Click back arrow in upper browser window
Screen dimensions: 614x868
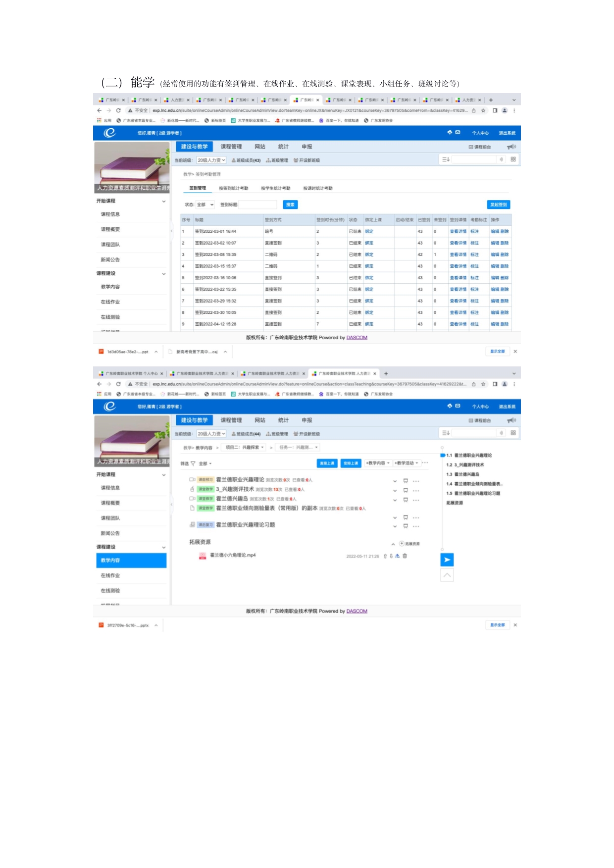[100, 110]
